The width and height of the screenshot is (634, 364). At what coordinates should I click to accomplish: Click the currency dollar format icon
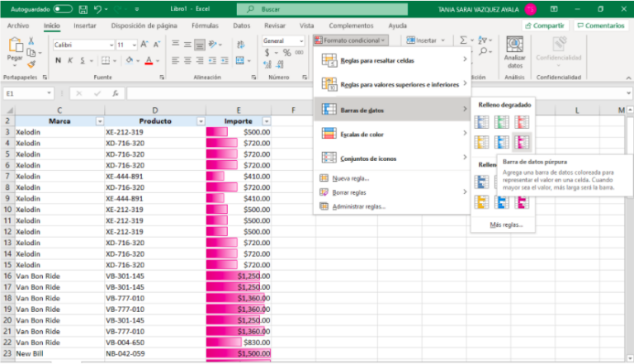[267, 53]
